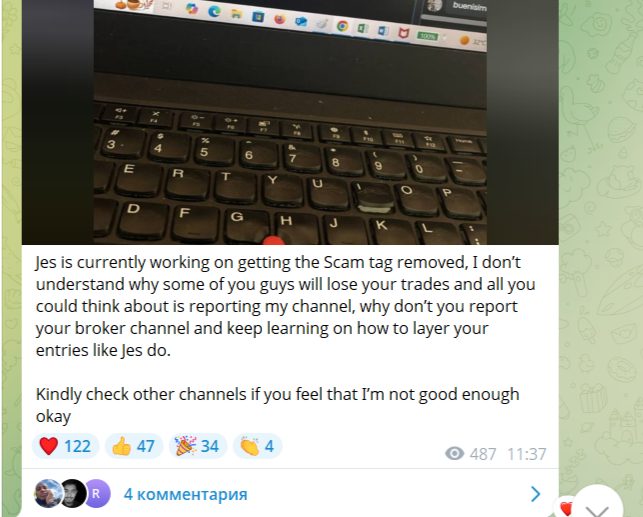Viewport: 643px width, 517px height.
Task: Click the eye views icon beside 487
Action: pos(454,453)
